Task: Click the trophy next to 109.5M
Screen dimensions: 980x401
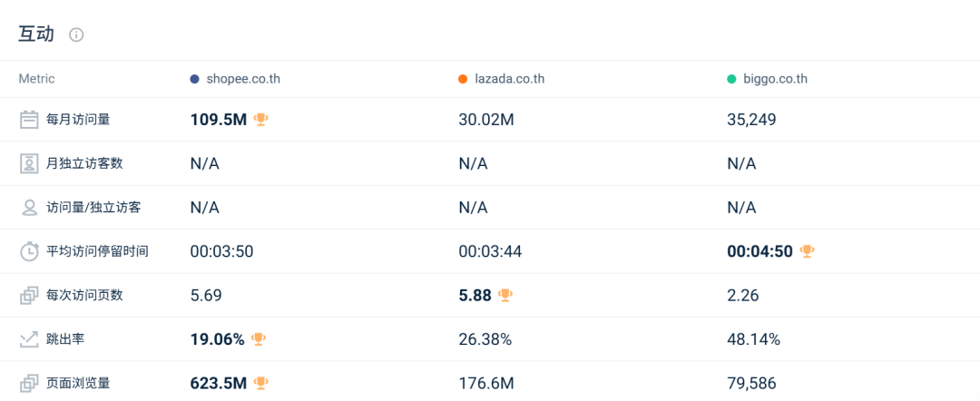Action: 261,119
